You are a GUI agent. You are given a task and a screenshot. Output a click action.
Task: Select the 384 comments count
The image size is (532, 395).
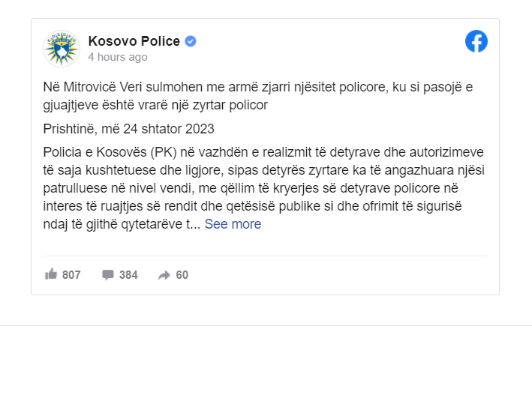[x=128, y=275]
